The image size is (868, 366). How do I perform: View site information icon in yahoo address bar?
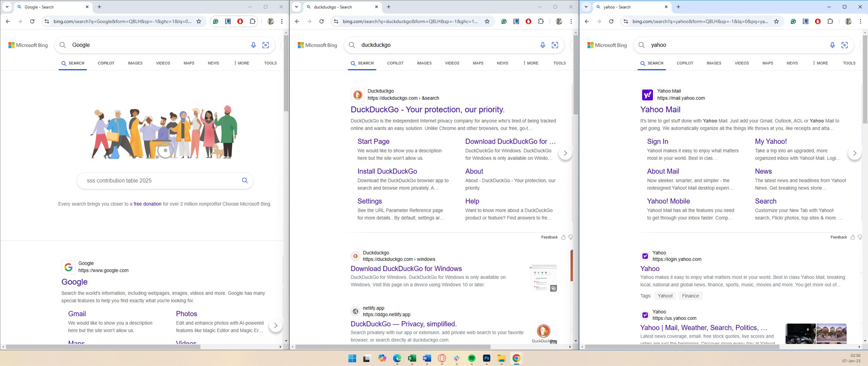[626, 21]
